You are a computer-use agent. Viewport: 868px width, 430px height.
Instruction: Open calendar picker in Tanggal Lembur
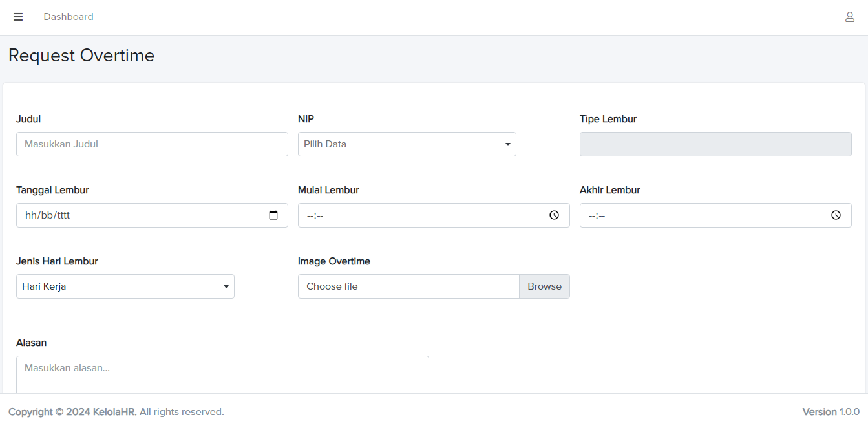(x=273, y=215)
